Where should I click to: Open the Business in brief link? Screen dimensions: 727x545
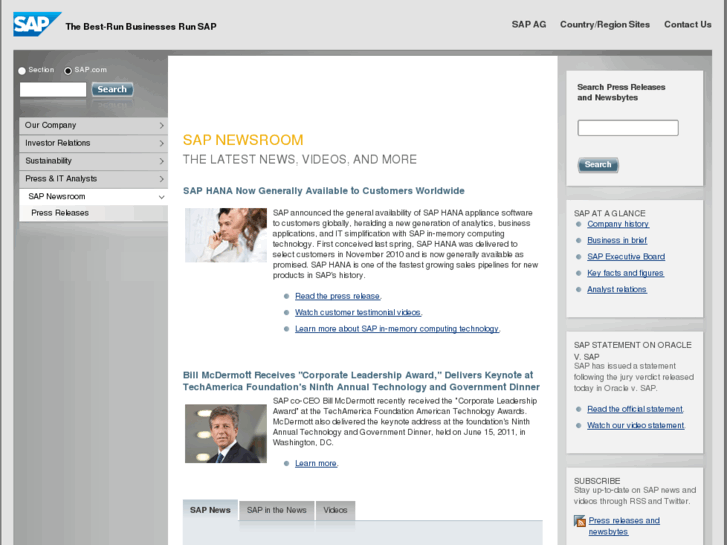(617, 240)
